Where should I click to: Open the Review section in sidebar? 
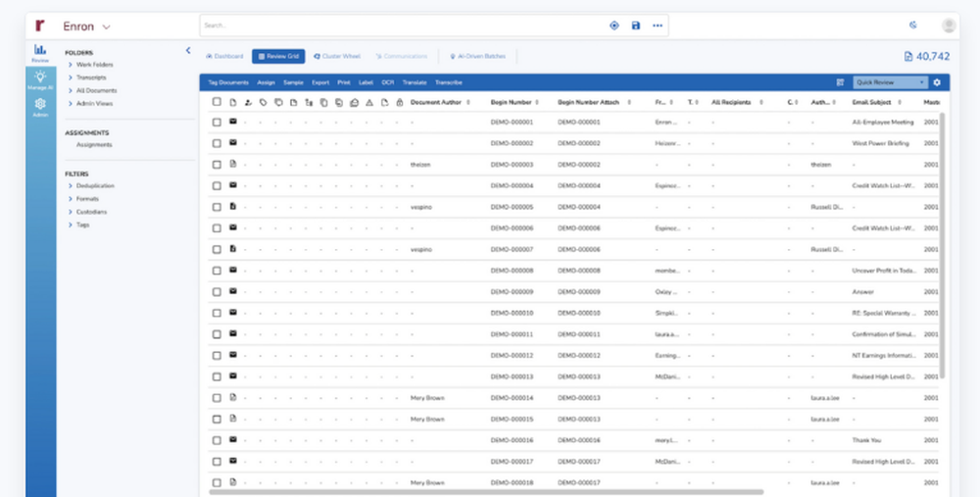pyautogui.click(x=40, y=53)
